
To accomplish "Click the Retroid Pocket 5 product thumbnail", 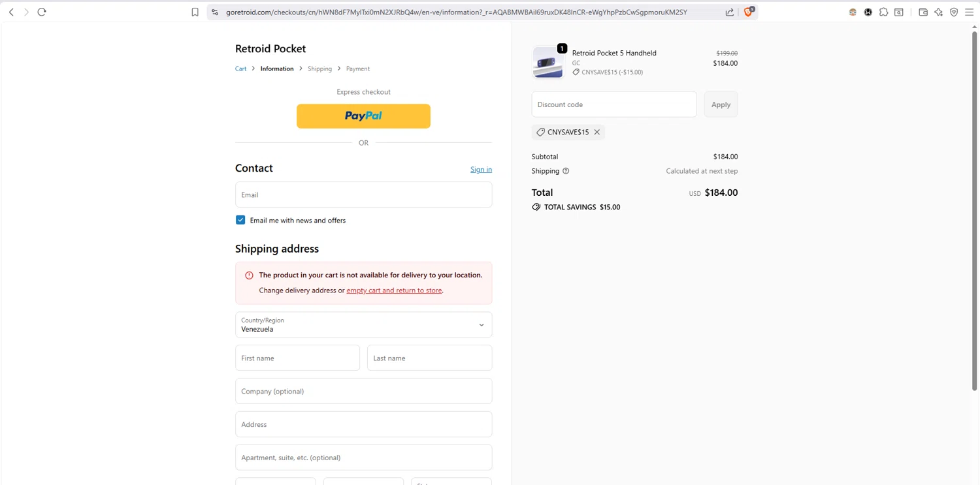I will pos(547,63).
